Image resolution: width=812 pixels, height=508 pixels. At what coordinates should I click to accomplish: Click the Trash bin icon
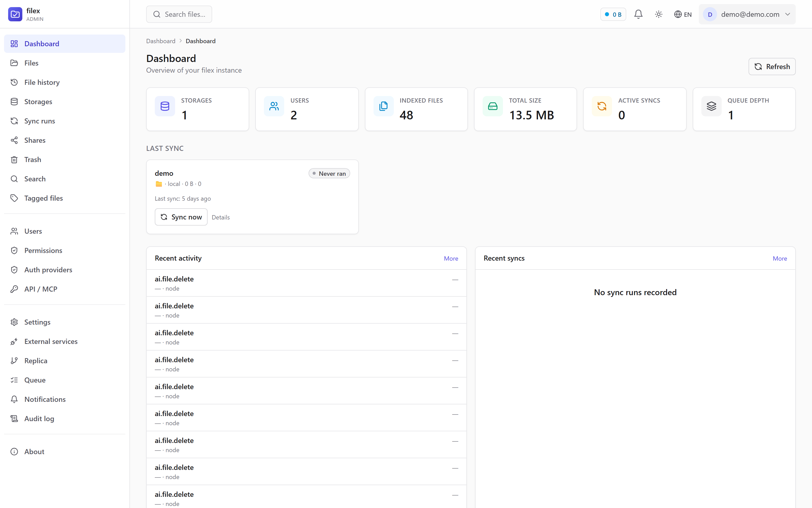point(14,160)
